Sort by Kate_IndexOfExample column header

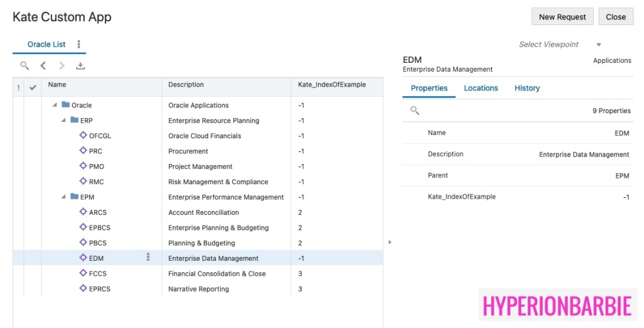click(331, 85)
